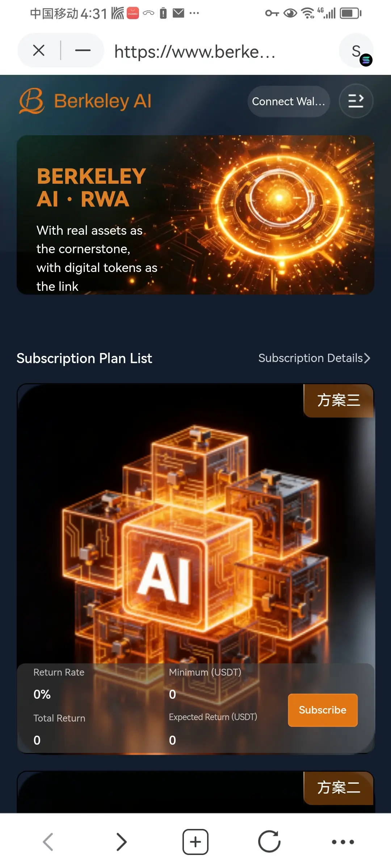
Task: Open a new tab with plus icon
Action: (195, 842)
